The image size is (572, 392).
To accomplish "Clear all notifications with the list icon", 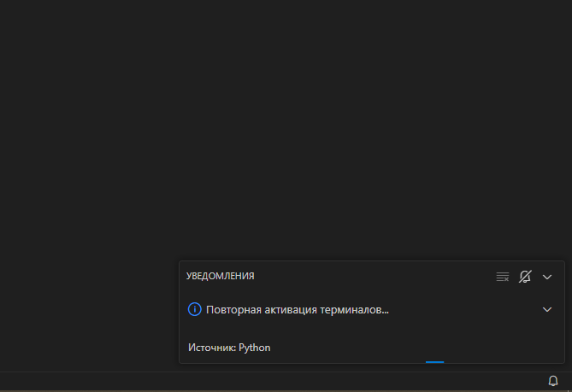I will pos(503,277).
